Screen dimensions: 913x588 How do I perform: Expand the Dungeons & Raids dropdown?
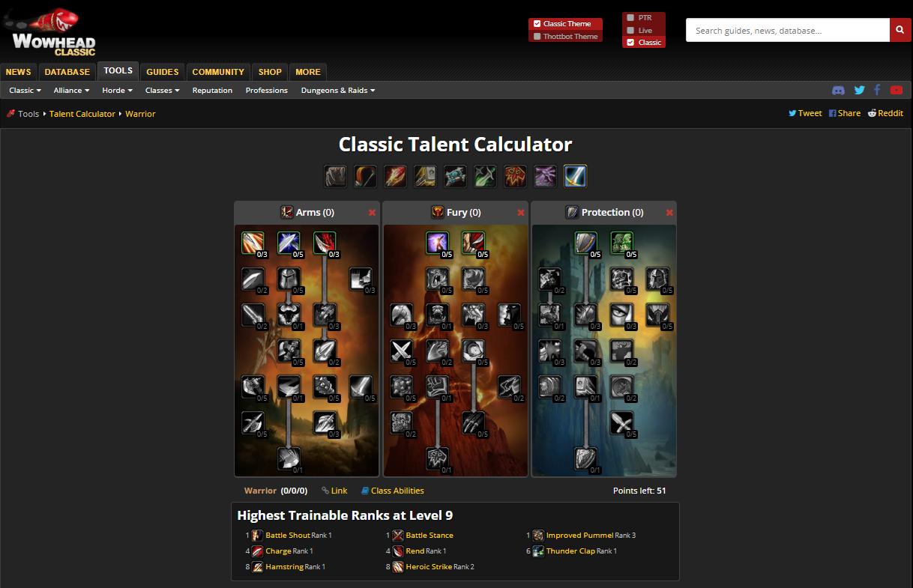click(x=338, y=90)
